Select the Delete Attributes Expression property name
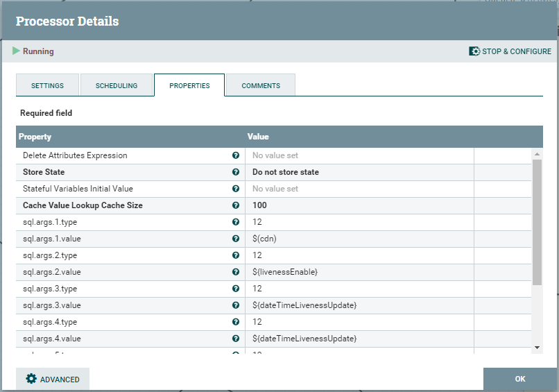This screenshot has width=559, height=392. pos(75,155)
